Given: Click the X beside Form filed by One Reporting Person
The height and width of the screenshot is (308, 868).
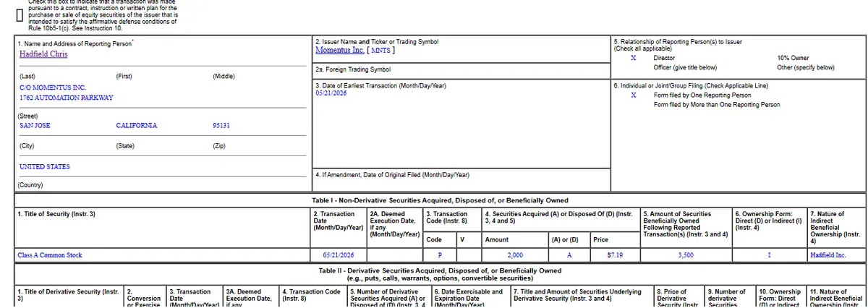Looking at the screenshot, I should (633, 95).
